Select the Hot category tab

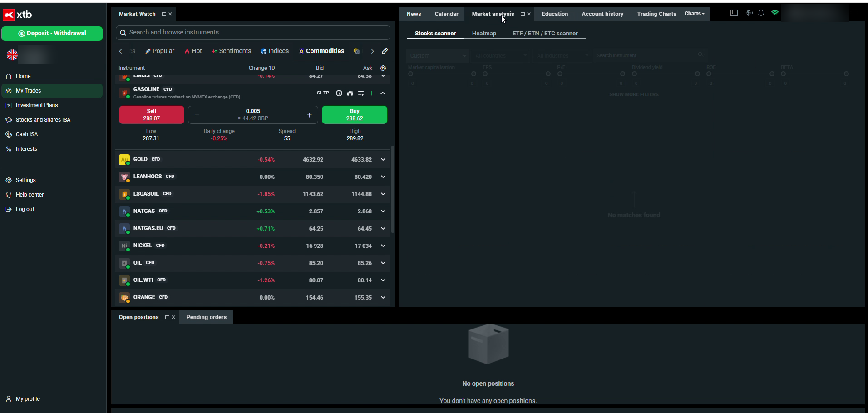(193, 51)
